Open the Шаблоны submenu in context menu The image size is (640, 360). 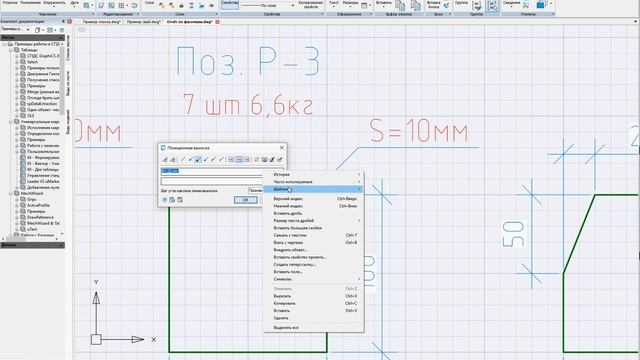point(313,189)
